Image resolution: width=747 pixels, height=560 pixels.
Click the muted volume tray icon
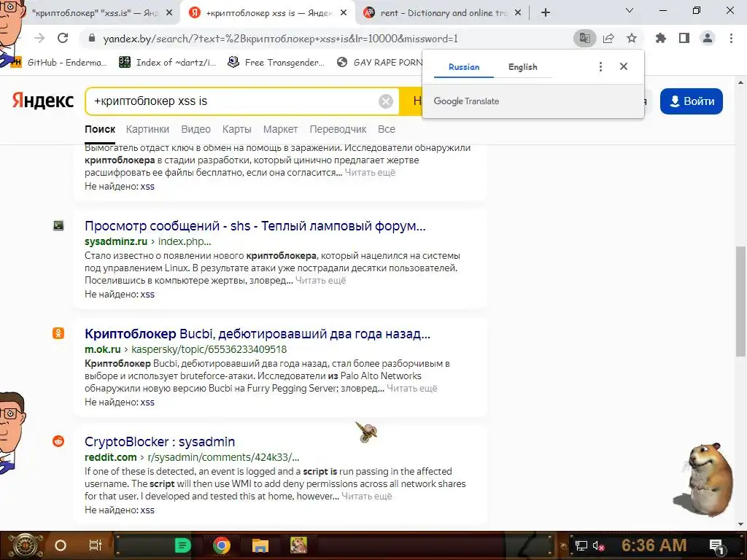click(x=598, y=545)
